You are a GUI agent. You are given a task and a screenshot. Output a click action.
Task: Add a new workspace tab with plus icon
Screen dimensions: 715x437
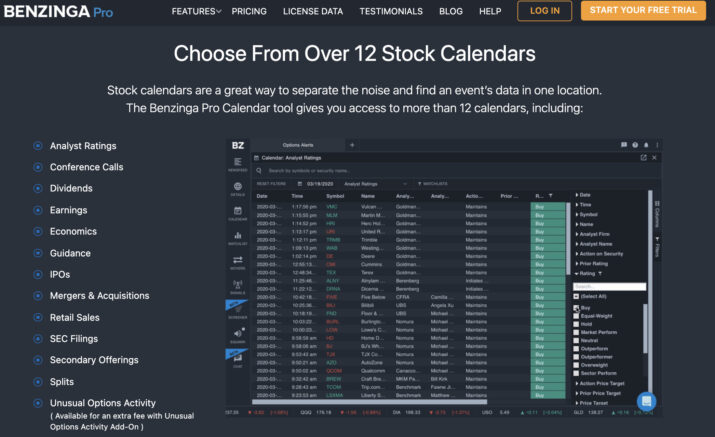click(x=352, y=145)
